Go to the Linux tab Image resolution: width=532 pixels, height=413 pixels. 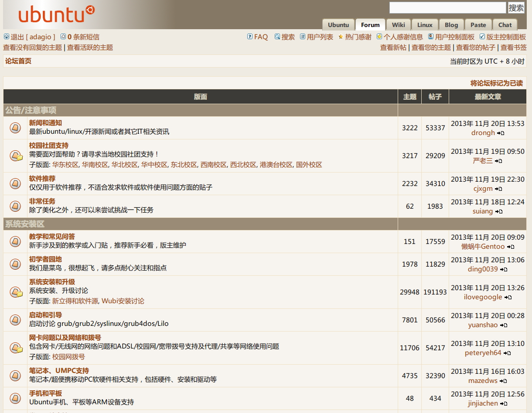(425, 25)
